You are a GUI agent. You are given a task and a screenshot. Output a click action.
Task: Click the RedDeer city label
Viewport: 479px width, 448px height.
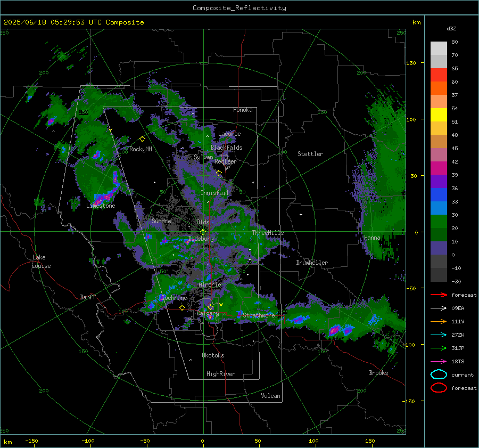(x=226, y=161)
